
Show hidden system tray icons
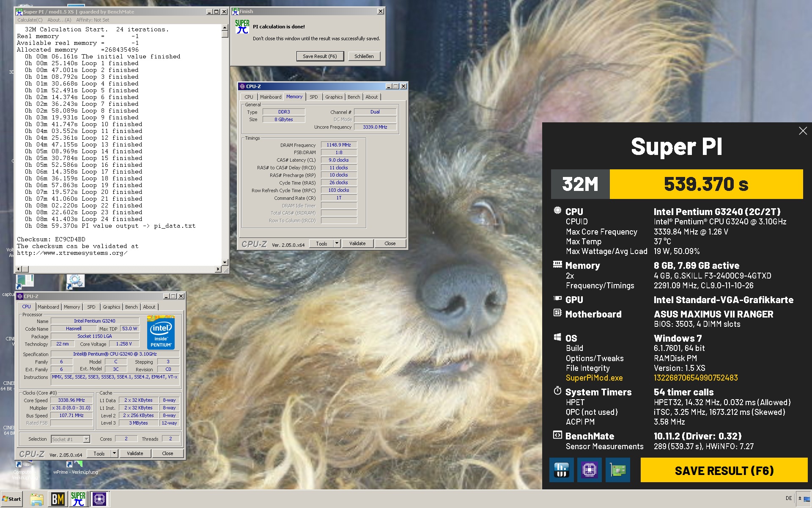click(799, 499)
